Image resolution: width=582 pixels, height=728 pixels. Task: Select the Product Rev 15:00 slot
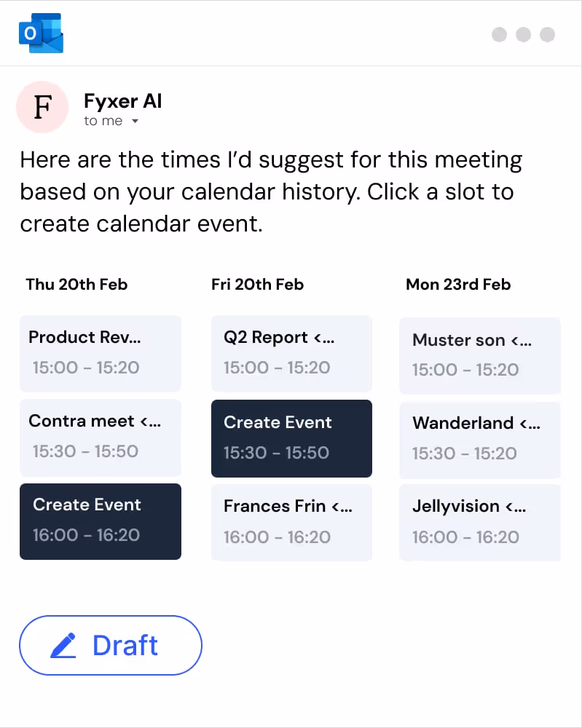tap(101, 353)
